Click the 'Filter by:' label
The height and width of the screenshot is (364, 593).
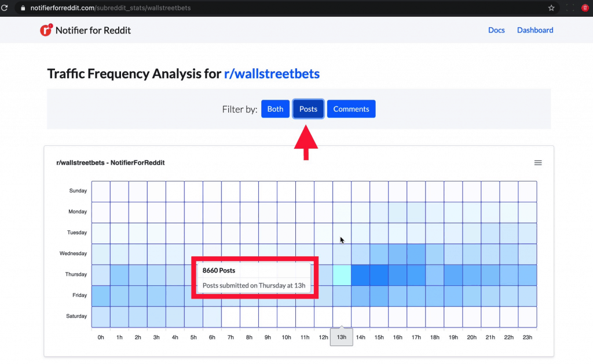click(239, 109)
